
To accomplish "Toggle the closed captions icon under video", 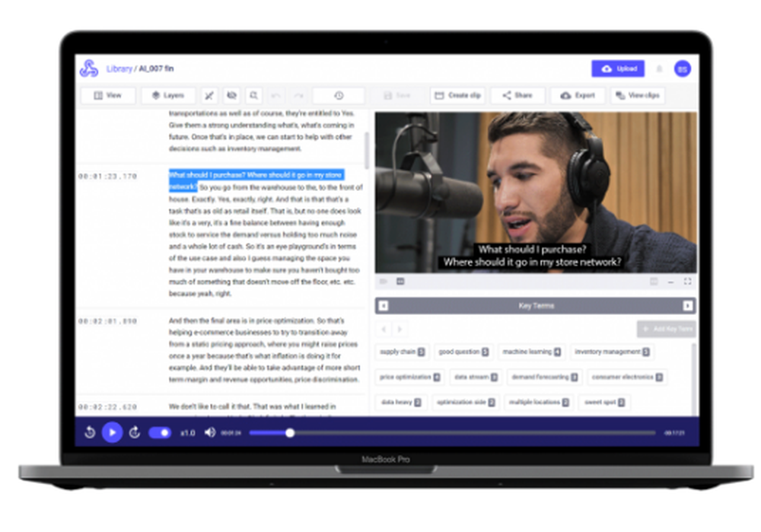I will click(400, 282).
